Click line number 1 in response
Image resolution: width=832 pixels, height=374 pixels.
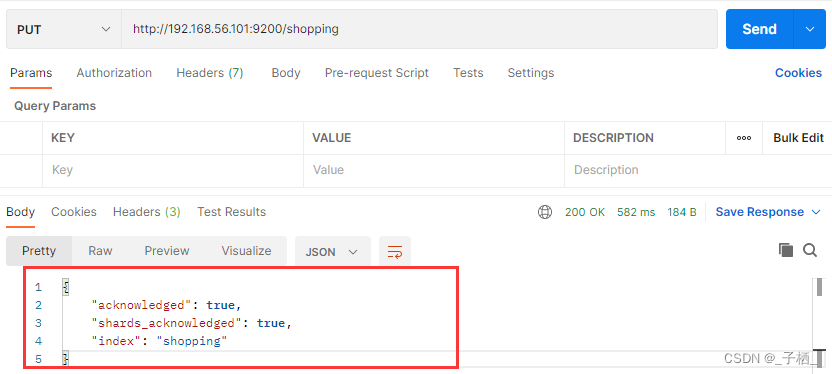38,288
